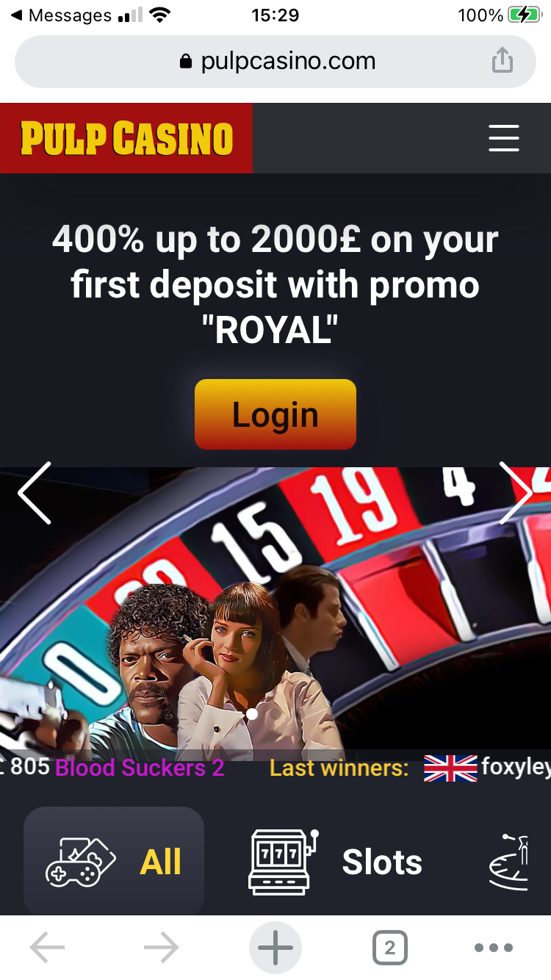The image size is (551, 980).
Task: Open the tab switcher showing 2
Action: coord(389,948)
